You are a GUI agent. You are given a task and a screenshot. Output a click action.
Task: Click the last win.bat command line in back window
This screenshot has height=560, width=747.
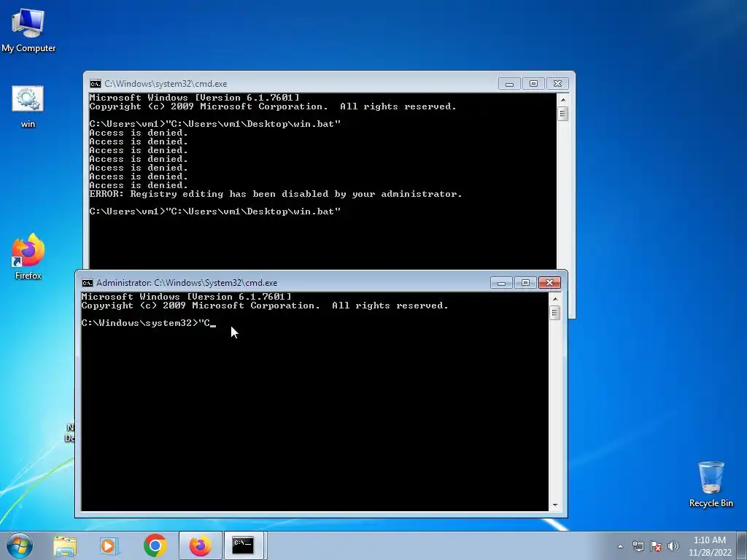click(x=215, y=211)
